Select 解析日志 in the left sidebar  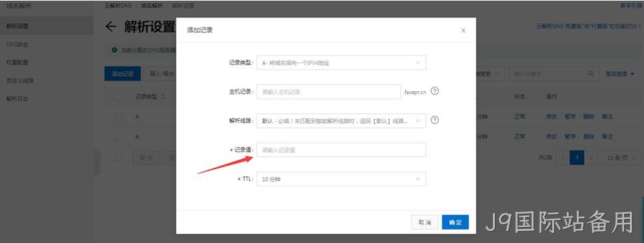pyautogui.click(x=17, y=99)
